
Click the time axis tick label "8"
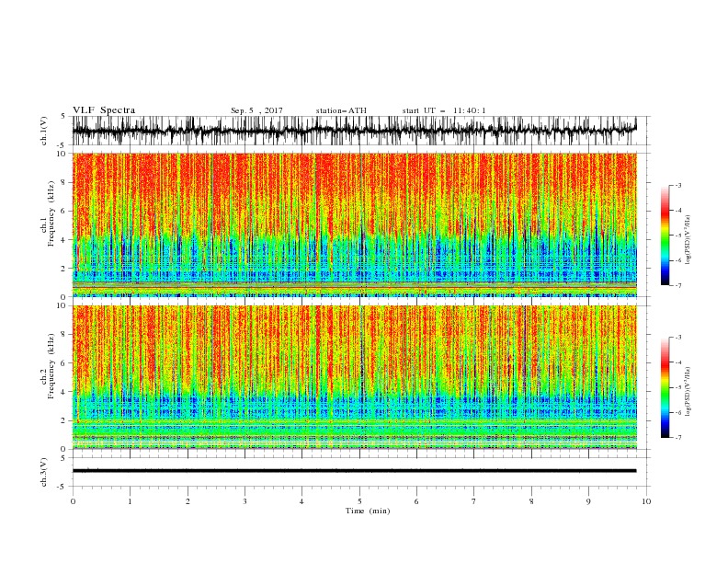531,501
